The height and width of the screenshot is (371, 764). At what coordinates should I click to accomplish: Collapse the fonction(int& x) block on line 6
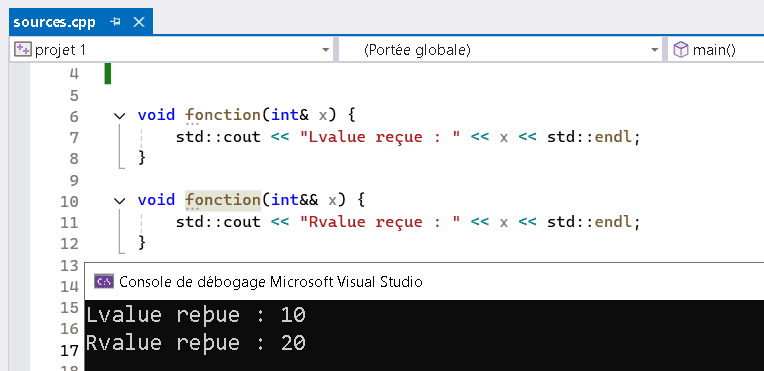(x=119, y=116)
